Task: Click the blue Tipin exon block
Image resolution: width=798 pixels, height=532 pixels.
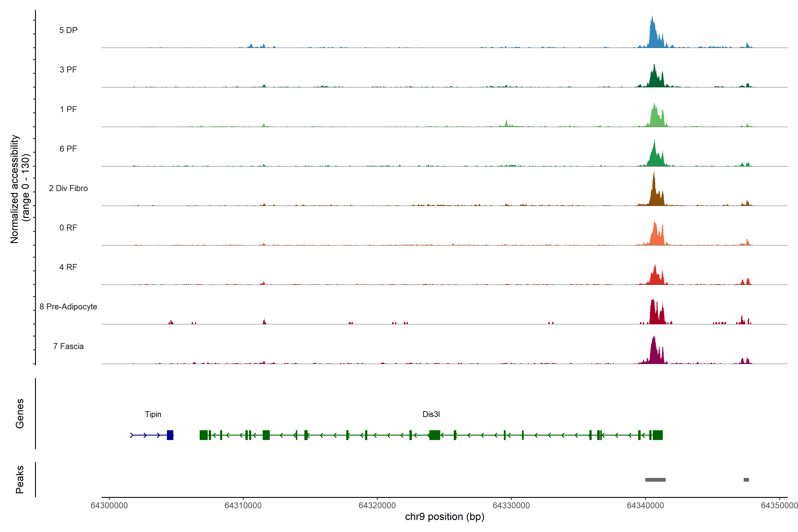Action: (x=170, y=435)
